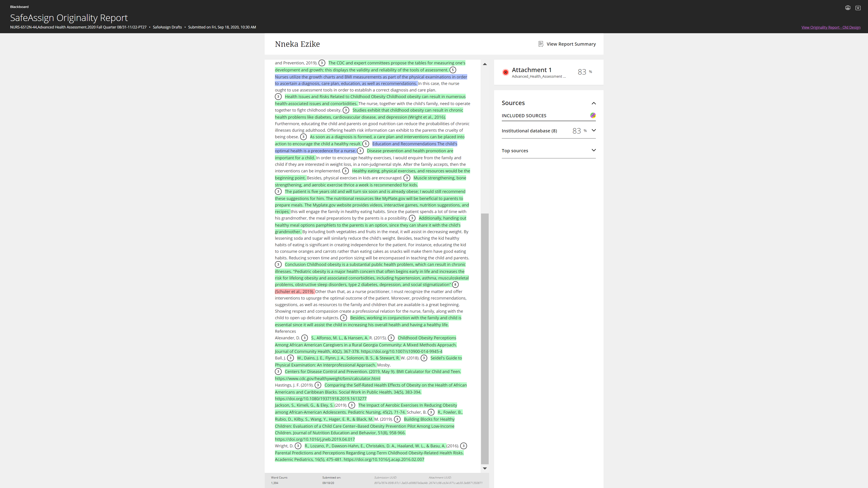Click source marker 3 before 'Besides, working in conjunction'
The height and width of the screenshot is (488, 868).
click(x=343, y=318)
